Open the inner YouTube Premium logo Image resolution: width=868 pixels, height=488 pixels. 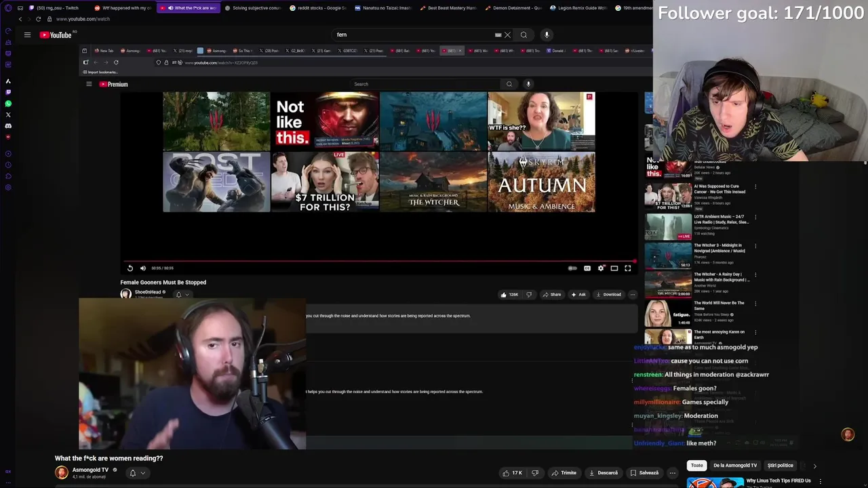[x=114, y=84]
